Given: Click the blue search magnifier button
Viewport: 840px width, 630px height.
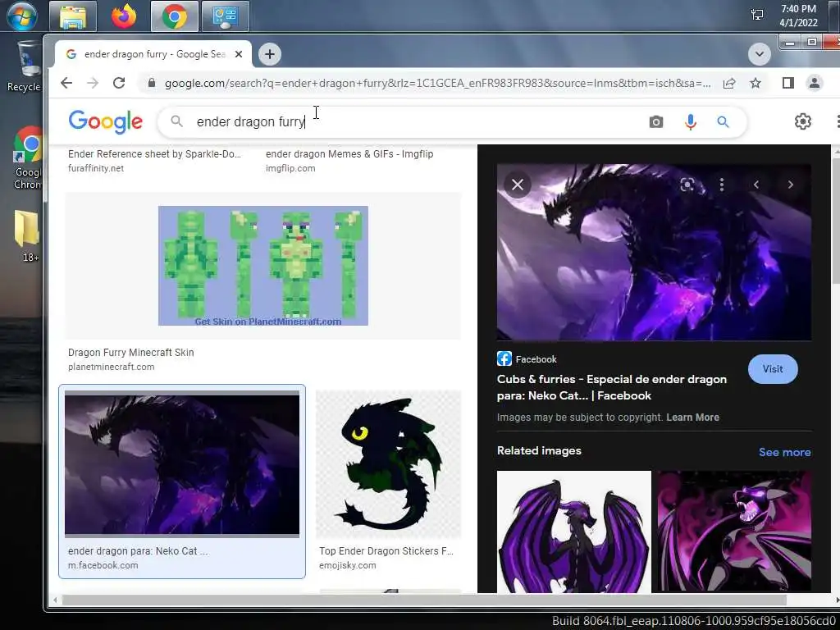Looking at the screenshot, I should 724,122.
